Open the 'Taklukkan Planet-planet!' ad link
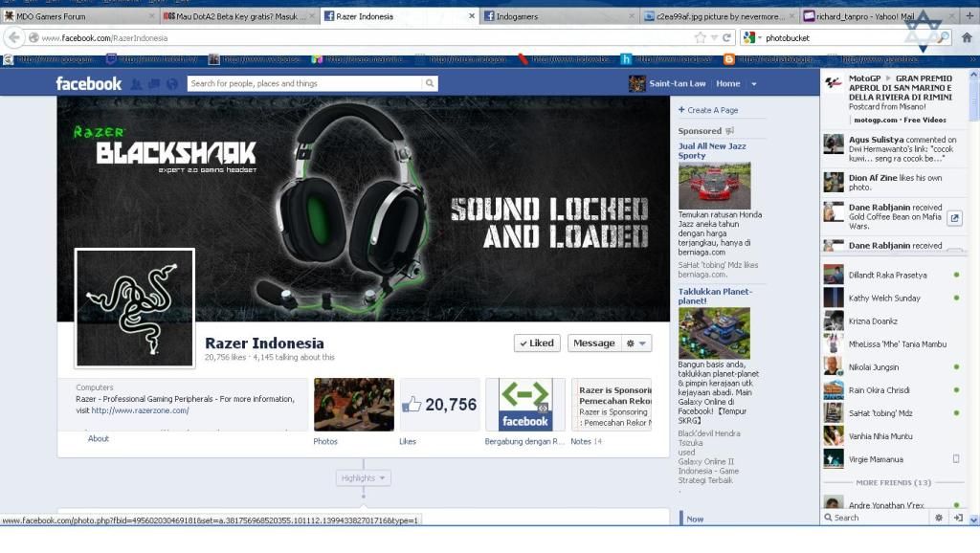Screen dimensions: 980x553 pos(715,297)
